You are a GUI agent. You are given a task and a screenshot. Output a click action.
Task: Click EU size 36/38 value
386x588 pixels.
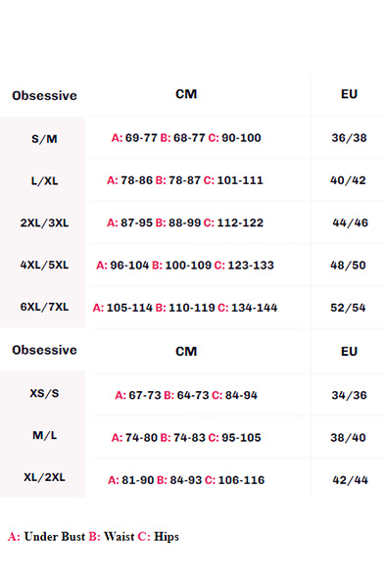349,138
